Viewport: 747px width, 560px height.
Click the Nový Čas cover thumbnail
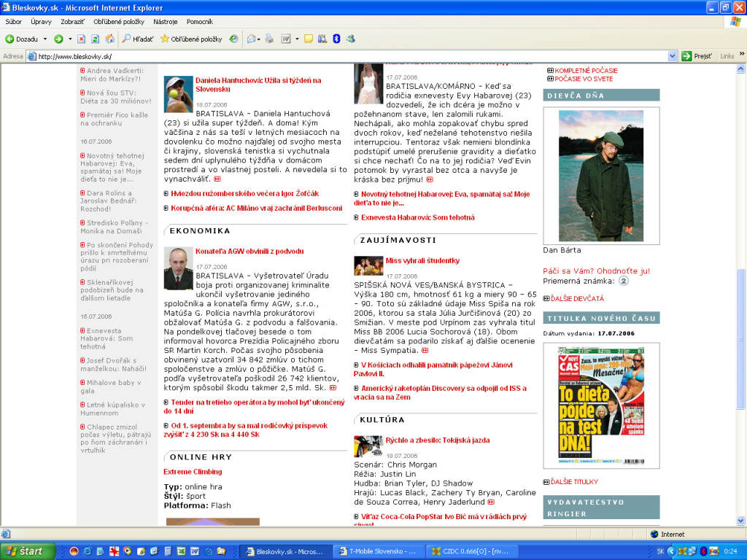click(601, 405)
